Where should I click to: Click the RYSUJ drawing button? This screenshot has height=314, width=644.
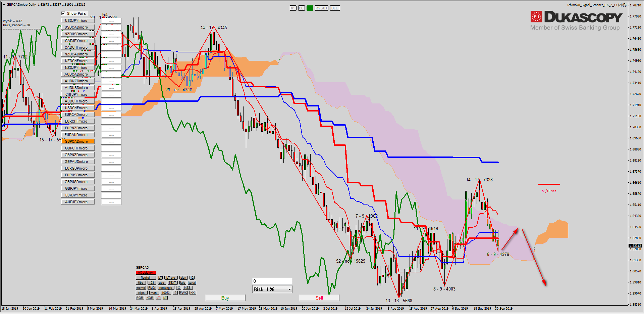[321, 8]
